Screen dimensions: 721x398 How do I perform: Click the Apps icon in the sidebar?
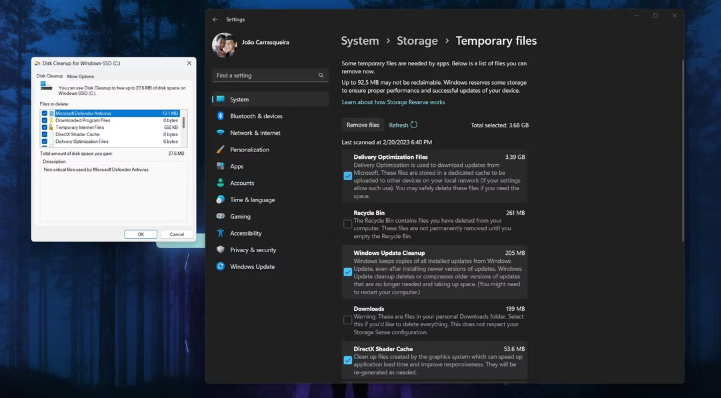[221, 166]
